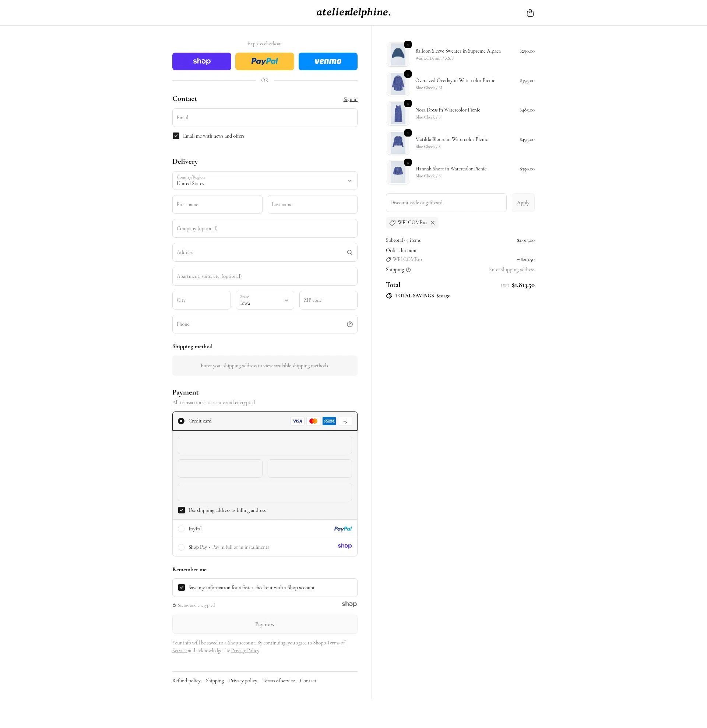Image resolution: width=707 pixels, height=728 pixels.
Task: Click the Sign in link
Action: pyautogui.click(x=350, y=99)
